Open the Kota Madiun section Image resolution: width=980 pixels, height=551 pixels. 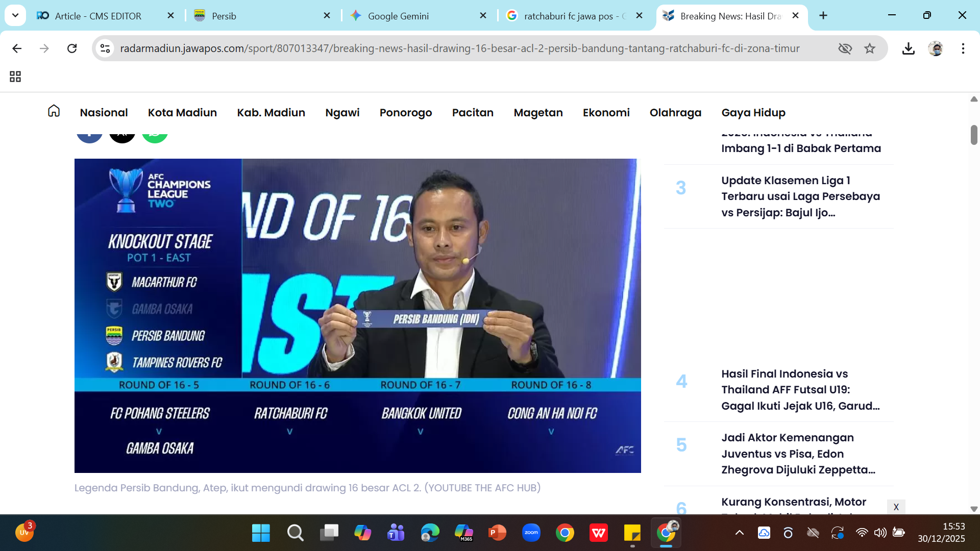coord(182,112)
